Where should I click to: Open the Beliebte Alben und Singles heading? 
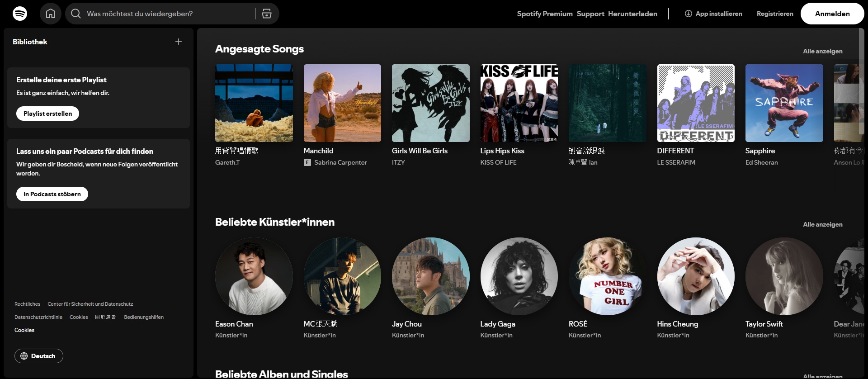282,374
